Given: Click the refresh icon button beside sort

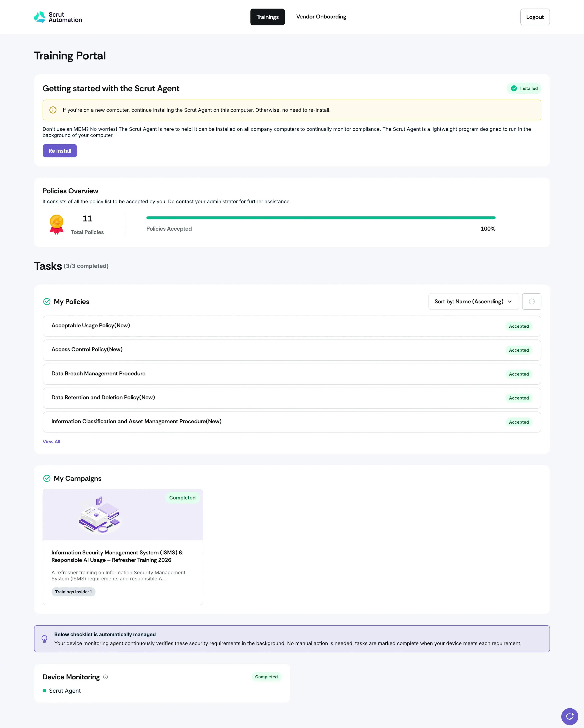Looking at the screenshot, I should 532,302.
